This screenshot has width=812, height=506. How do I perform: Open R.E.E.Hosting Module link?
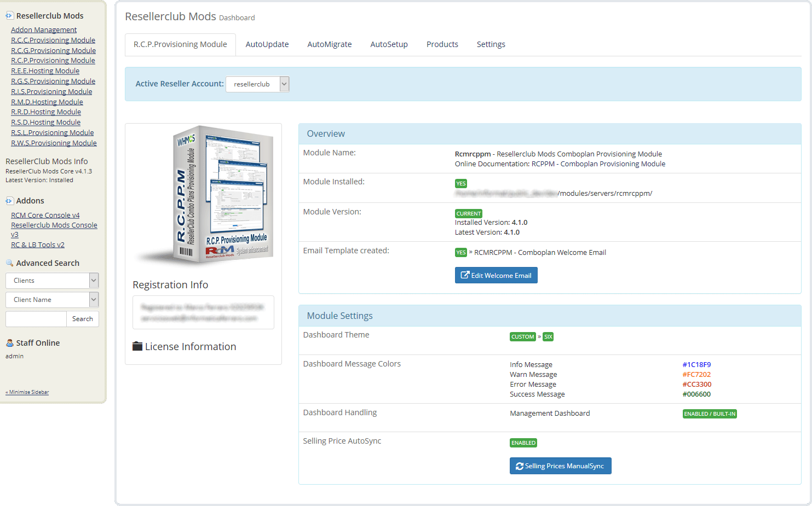(45, 71)
